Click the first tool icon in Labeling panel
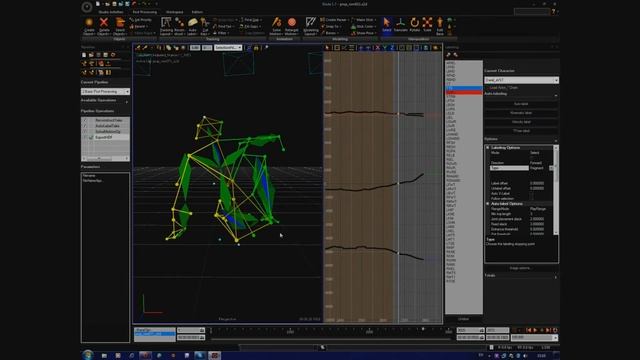Screen dimensions: 640x360 point(449,55)
